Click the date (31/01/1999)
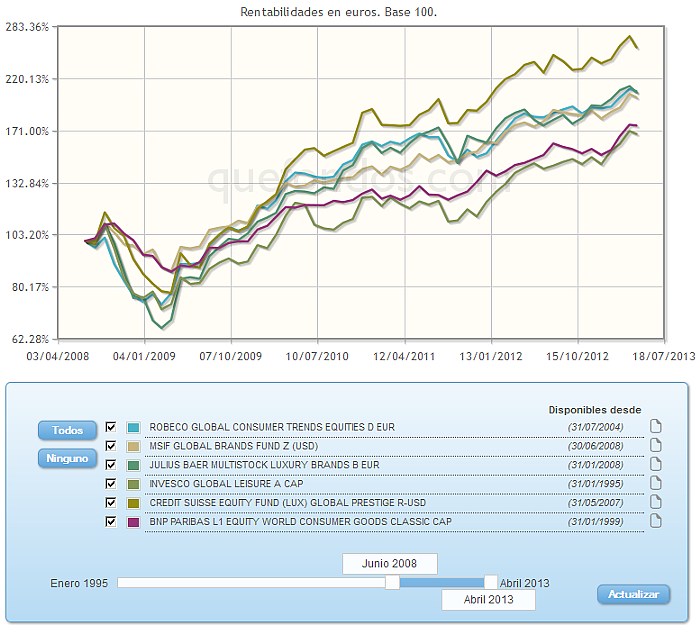 (596, 522)
